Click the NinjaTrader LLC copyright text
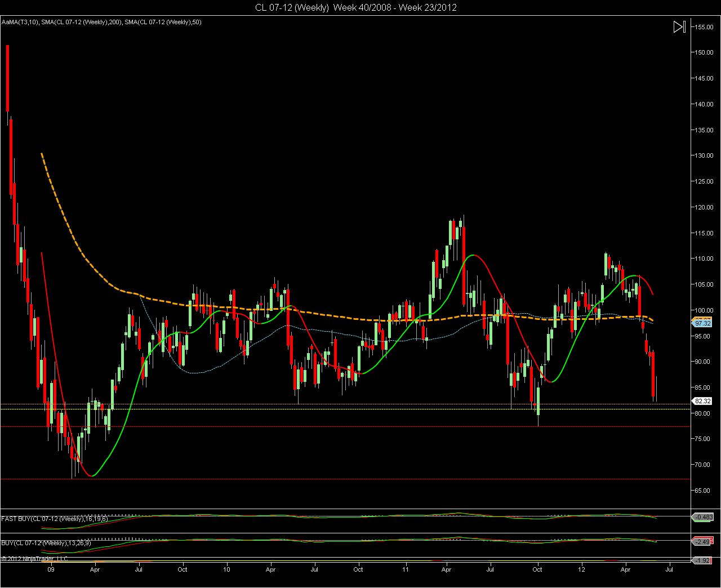The height and width of the screenshot is (588, 721). (34, 559)
